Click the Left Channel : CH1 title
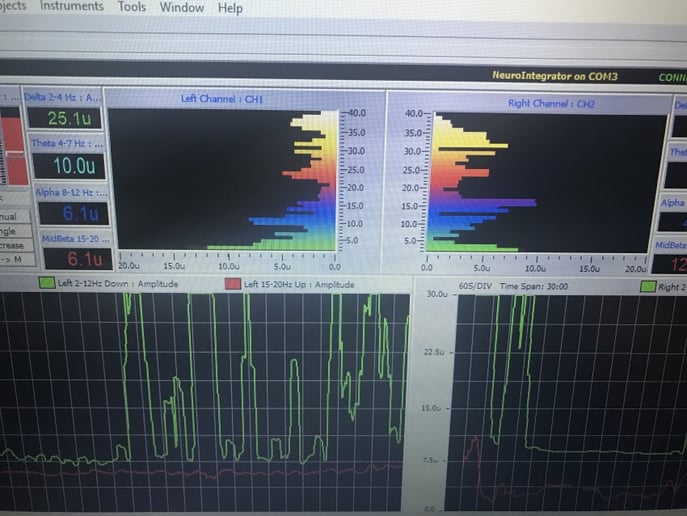Screen dimensions: 687x516 (x=222, y=99)
